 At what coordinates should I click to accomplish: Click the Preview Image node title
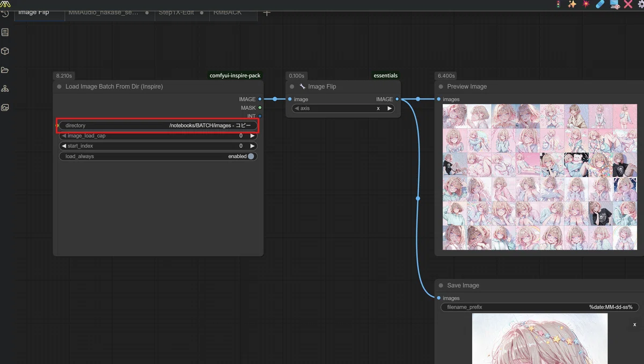[x=467, y=86]
